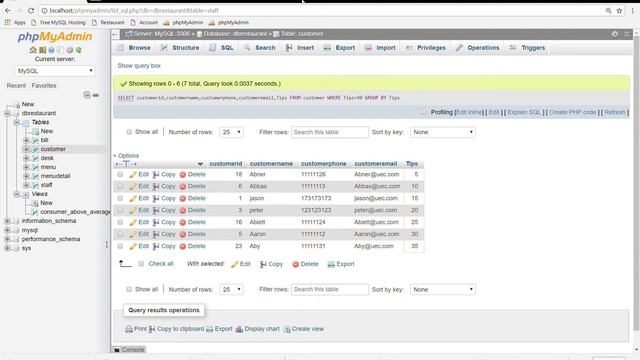Open the Apps bookmarks shortcut

15,22
